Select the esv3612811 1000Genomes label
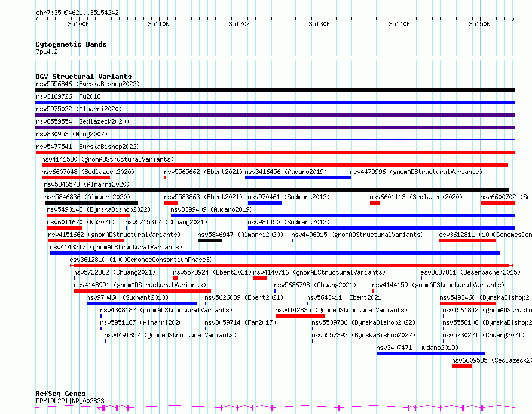 click(x=485, y=235)
